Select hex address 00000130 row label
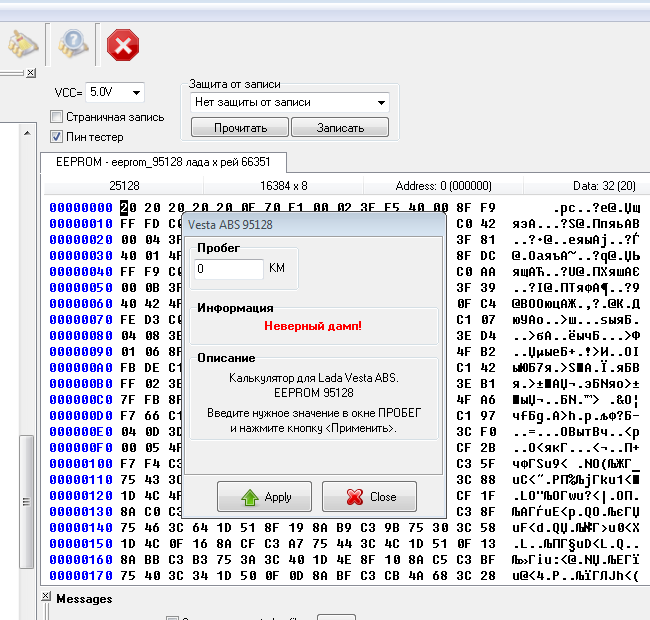This screenshot has height=620, width=650. (x=81, y=512)
